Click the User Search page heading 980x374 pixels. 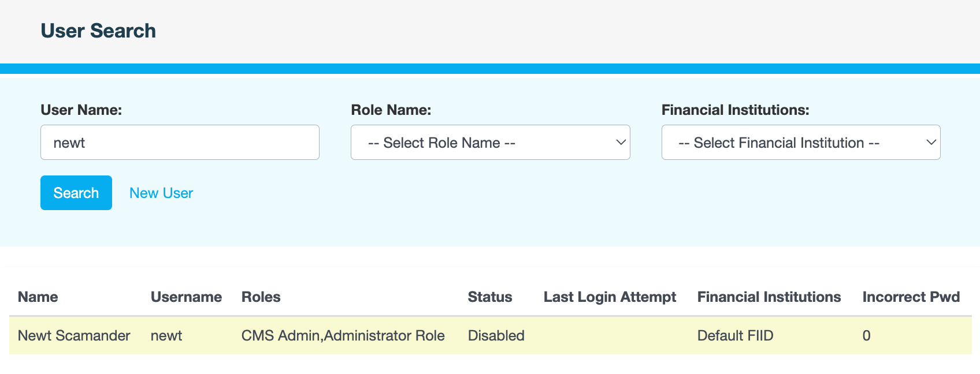pos(98,31)
